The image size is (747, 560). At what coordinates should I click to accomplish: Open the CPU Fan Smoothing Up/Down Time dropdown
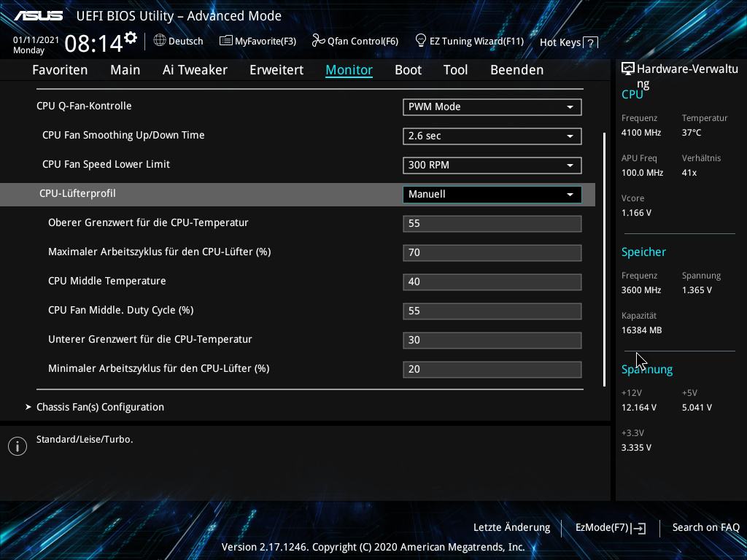[x=492, y=136]
